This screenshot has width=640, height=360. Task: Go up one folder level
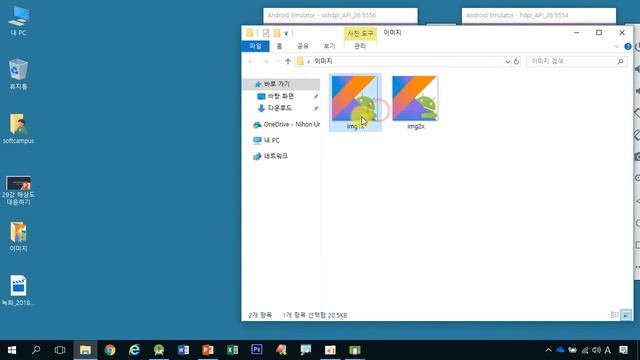point(288,61)
